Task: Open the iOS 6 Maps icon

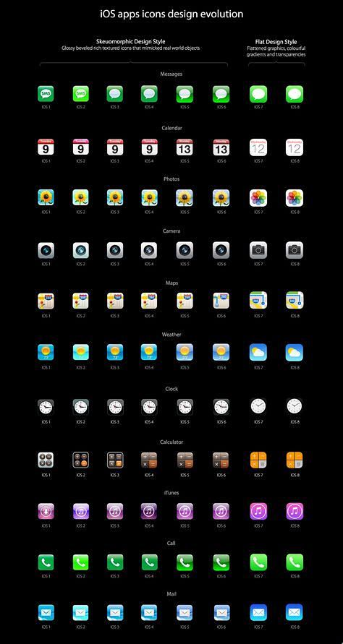Action: pyautogui.click(x=221, y=301)
